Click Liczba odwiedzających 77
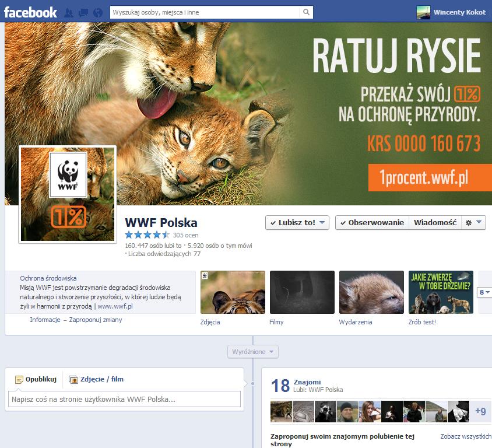Viewport: 492px width, 448px height. [x=164, y=254]
